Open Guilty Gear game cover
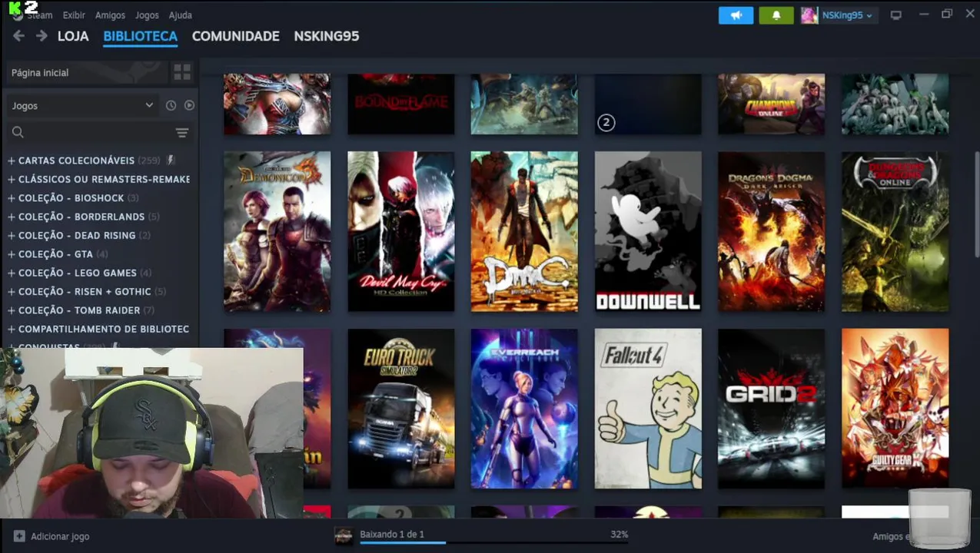Viewport: 980px width, 553px height. click(895, 409)
